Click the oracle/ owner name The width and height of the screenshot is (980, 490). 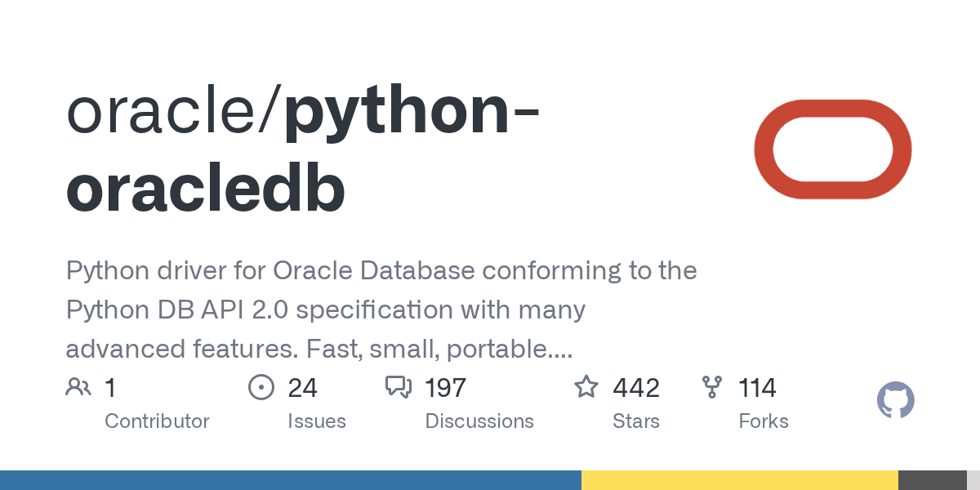click(174, 112)
